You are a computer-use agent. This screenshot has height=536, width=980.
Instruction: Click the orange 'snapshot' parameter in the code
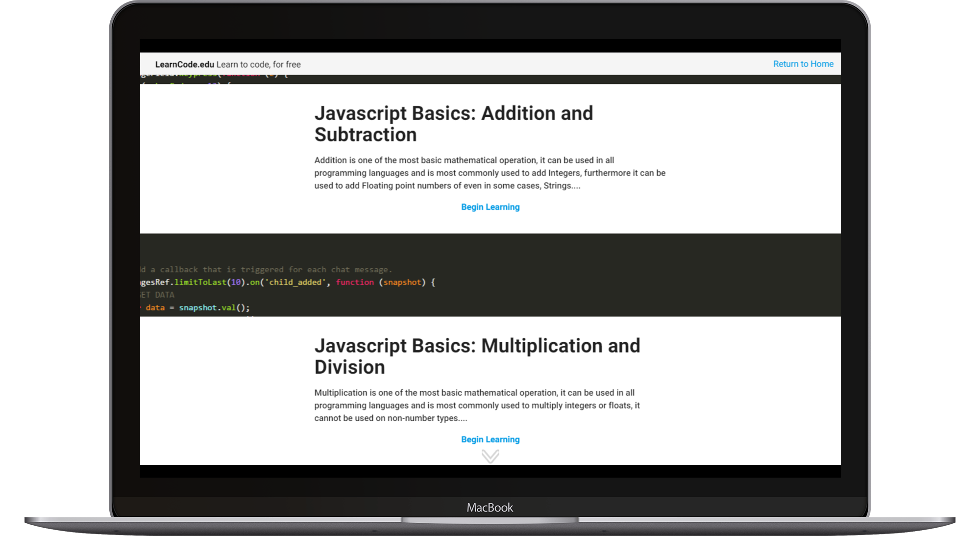click(x=402, y=282)
